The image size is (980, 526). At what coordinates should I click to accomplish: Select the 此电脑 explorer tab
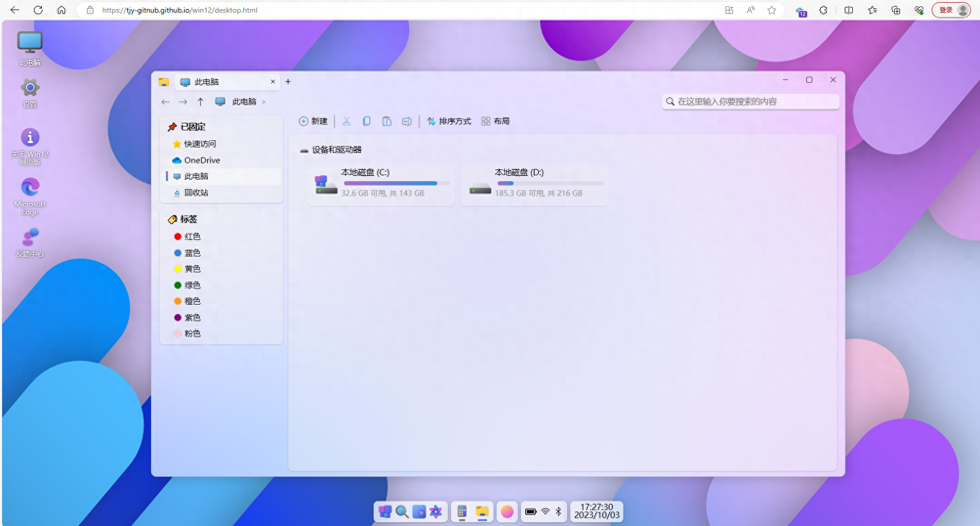(x=226, y=82)
